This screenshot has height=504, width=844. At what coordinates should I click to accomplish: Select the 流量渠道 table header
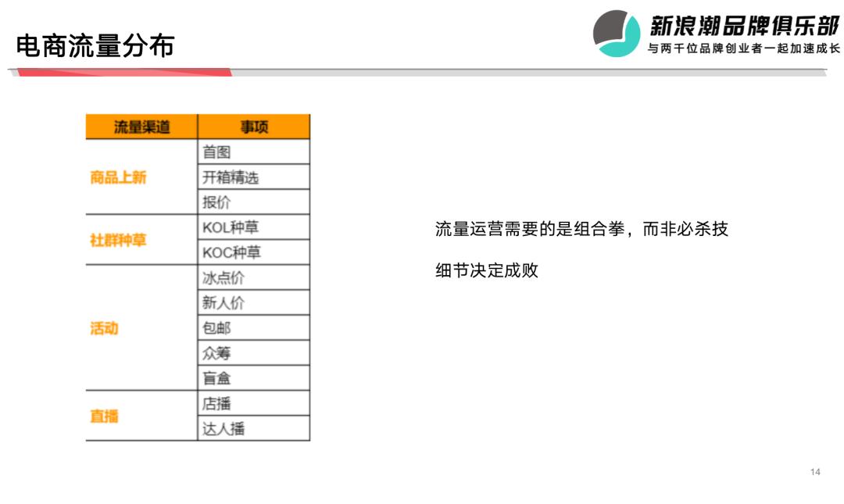pyautogui.click(x=140, y=127)
